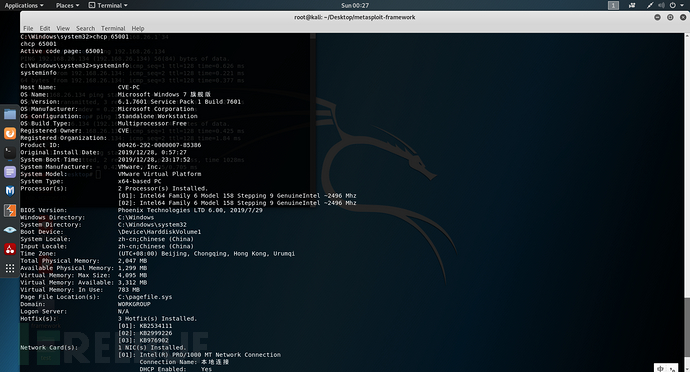Launch CherryTree red cherries dock icon
Image resolution: width=690 pixels, height=372 pixels.
tap(10, 249)
